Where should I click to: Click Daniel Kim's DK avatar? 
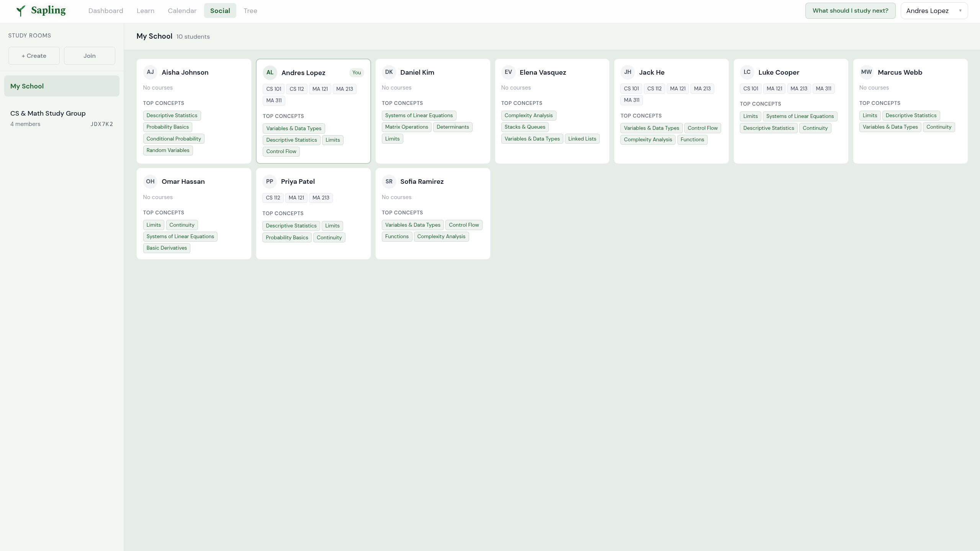[x=389, y=72]
